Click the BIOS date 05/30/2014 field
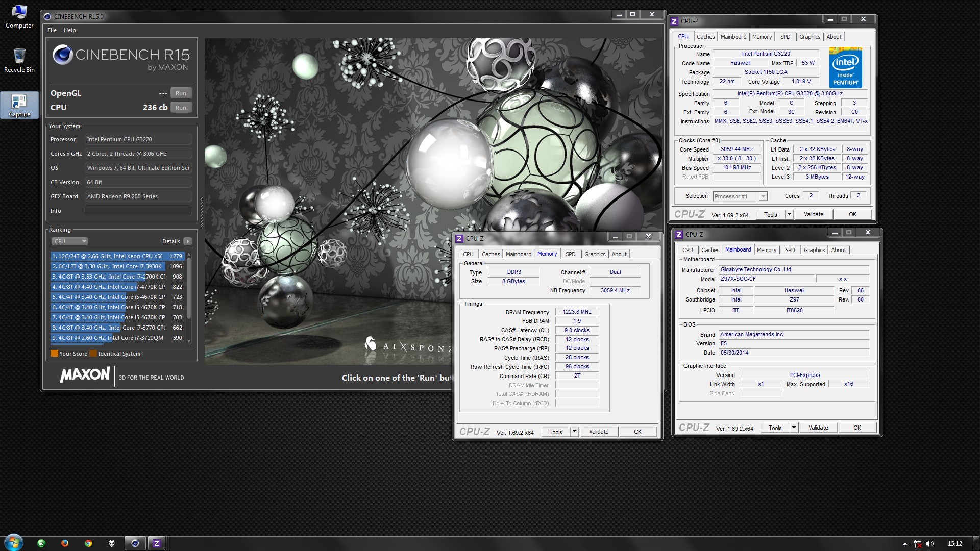 point(794,353)
